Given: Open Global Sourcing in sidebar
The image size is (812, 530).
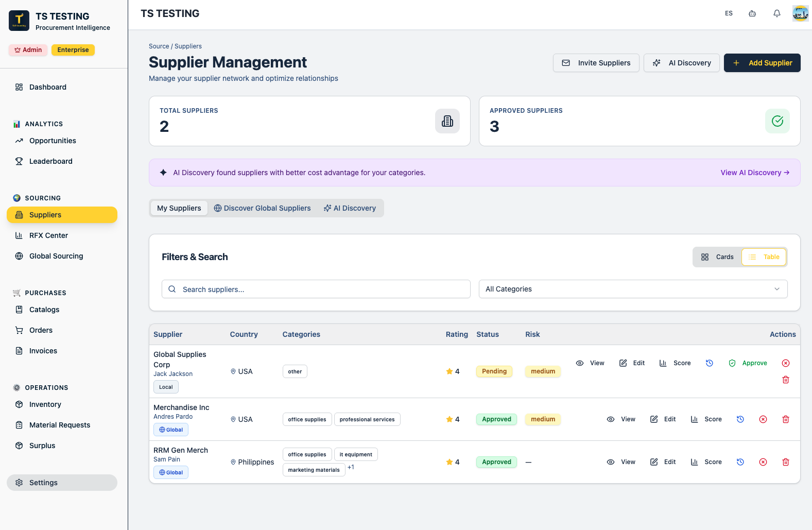Looking at the screenshot, I should pyautogui.click(x=62, y=256).
